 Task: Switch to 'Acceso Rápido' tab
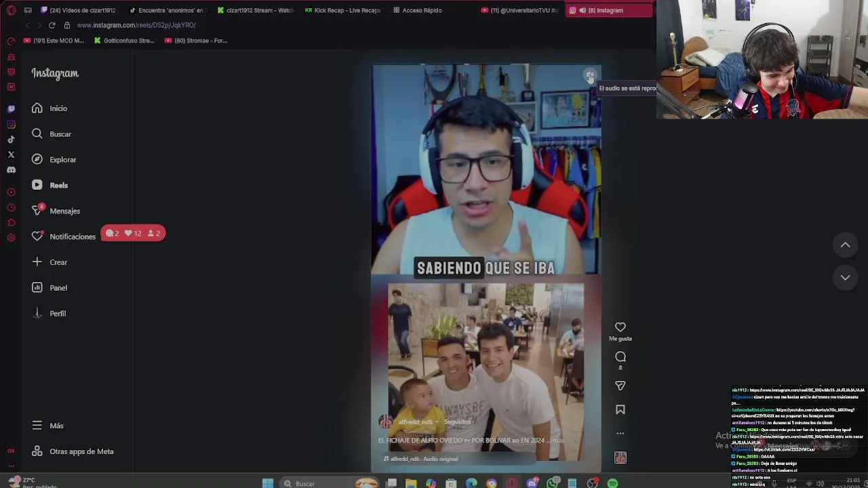(x=418, y=10)
